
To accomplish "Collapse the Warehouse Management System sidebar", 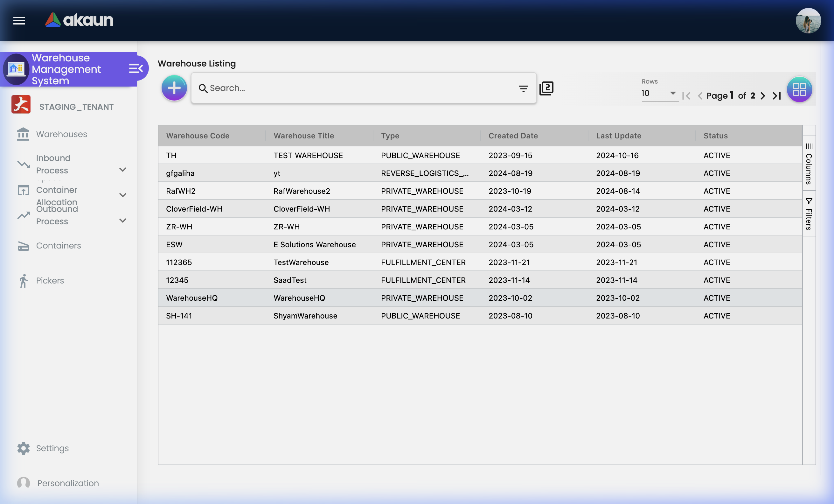I will [136, 69].
